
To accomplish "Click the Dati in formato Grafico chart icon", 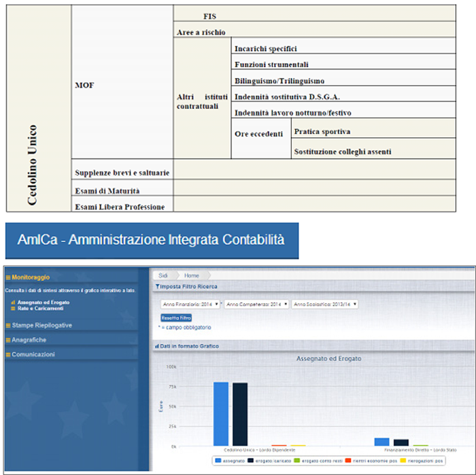I will (157, 346).
